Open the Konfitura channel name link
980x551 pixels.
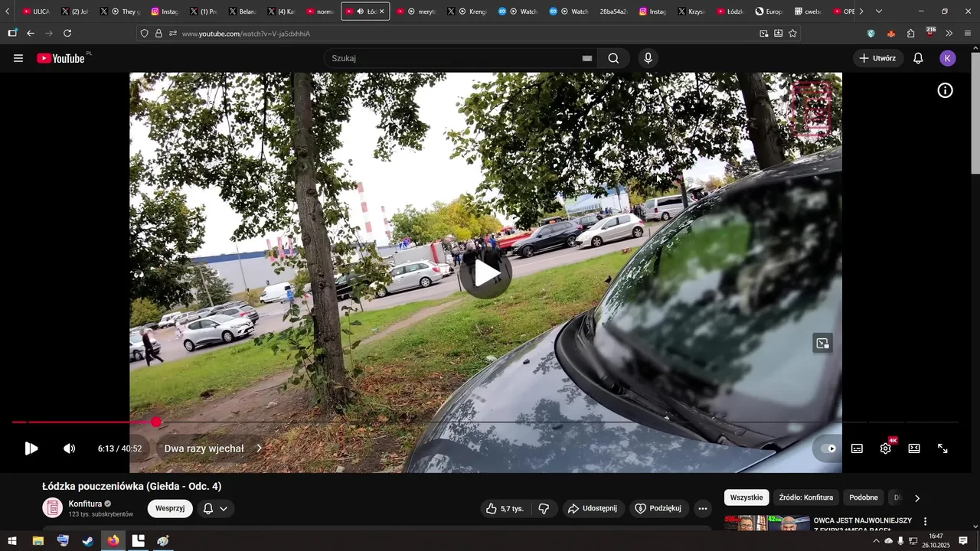(x=85, y=504)
